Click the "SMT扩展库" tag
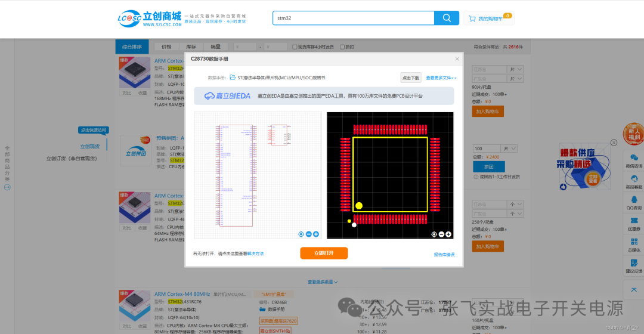Viewport: 644px width, 334px height. click(275, 294)
